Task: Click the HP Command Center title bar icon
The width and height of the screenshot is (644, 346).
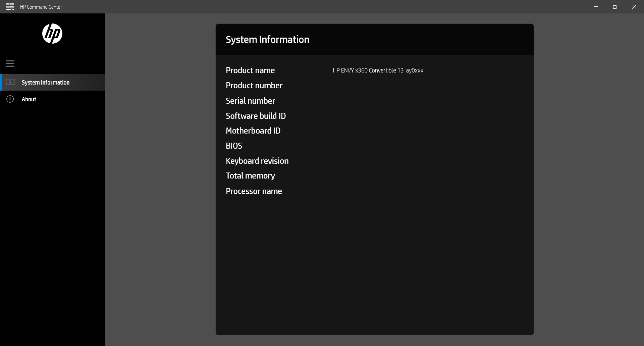Action: [10, 7]
